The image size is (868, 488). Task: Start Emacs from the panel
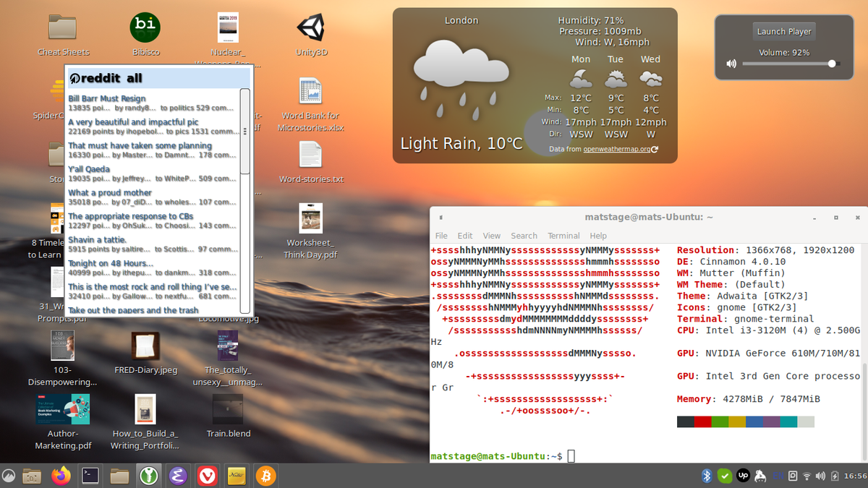[177, 476]
